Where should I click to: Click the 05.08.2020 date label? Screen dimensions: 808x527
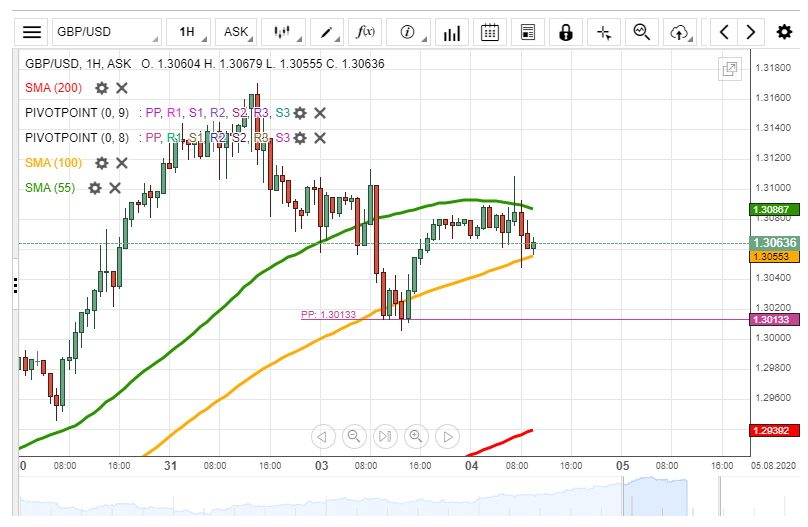coord(773,466)
